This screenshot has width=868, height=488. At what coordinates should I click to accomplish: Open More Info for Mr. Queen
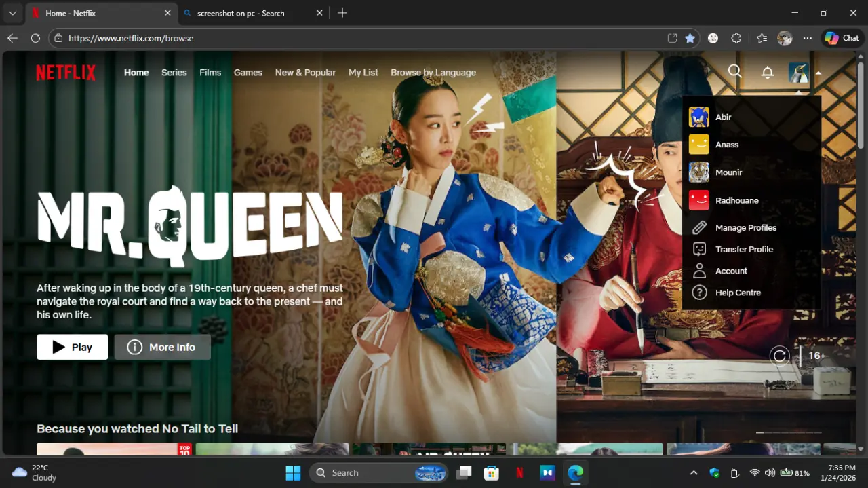[x=162, y=347]
